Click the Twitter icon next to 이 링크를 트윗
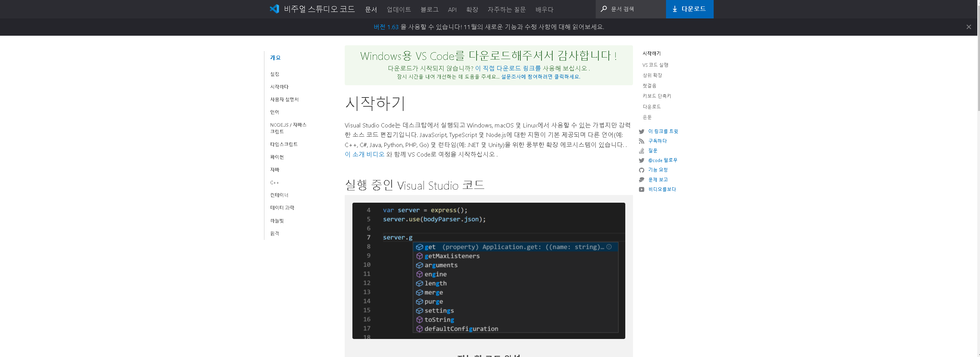 click(x=641, y=132)
